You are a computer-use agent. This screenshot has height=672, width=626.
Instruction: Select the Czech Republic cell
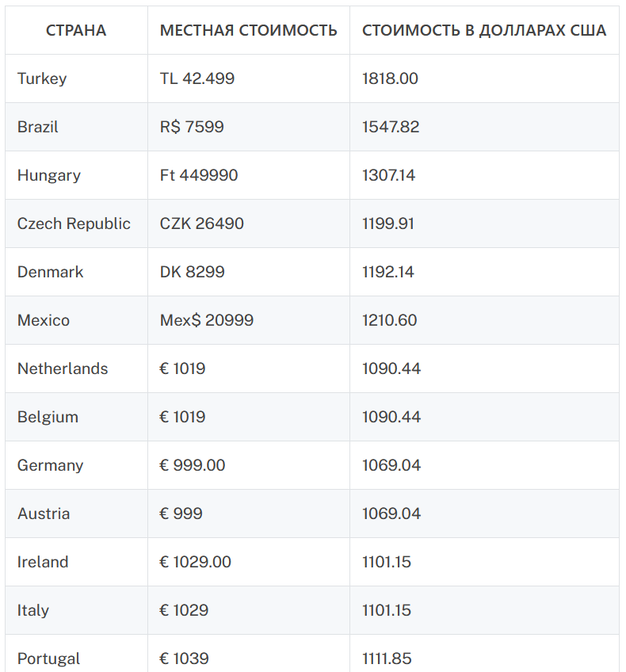coord(74,223)
